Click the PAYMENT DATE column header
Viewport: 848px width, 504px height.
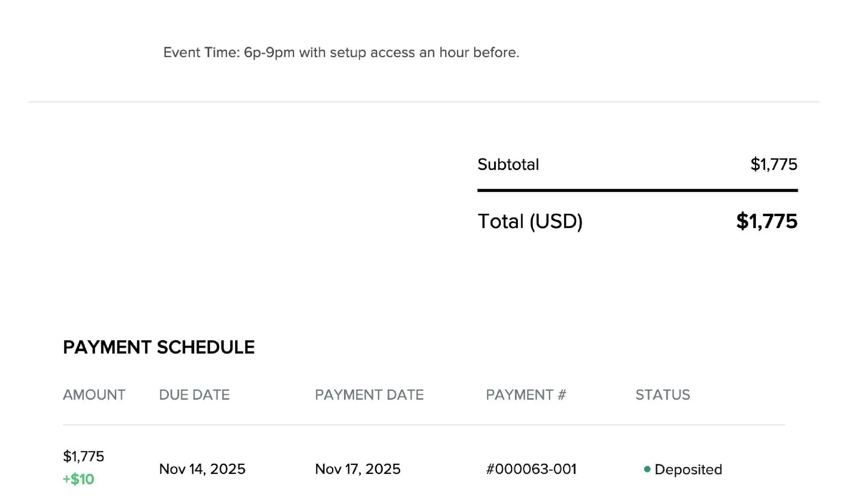pyautogui.click(x=369, y=395)
